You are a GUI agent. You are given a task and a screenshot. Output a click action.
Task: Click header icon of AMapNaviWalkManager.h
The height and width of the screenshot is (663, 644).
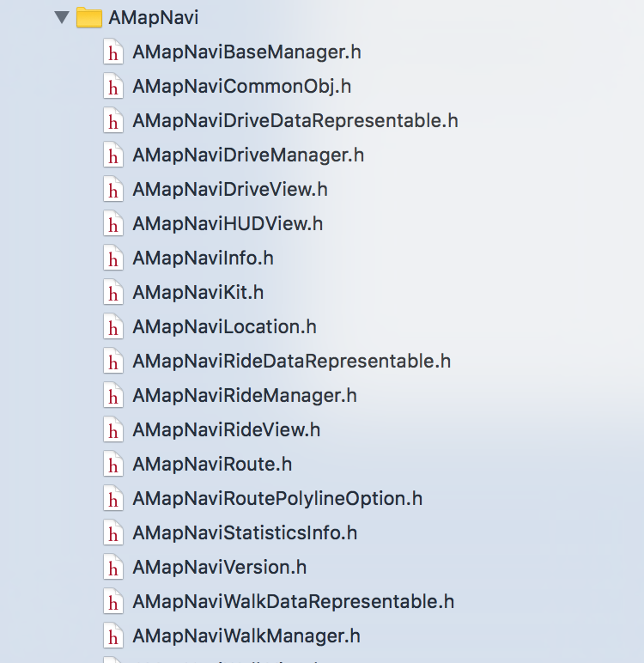[112, 636]
